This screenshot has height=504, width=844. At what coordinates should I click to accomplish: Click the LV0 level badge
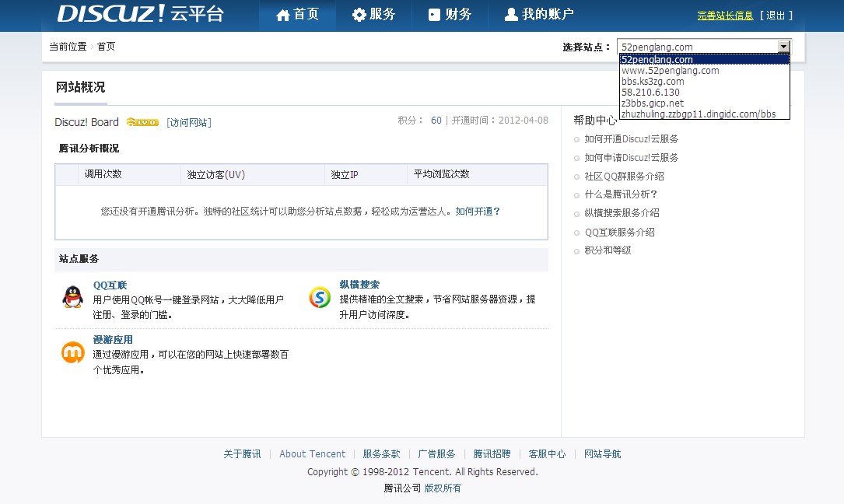(142, 122)
